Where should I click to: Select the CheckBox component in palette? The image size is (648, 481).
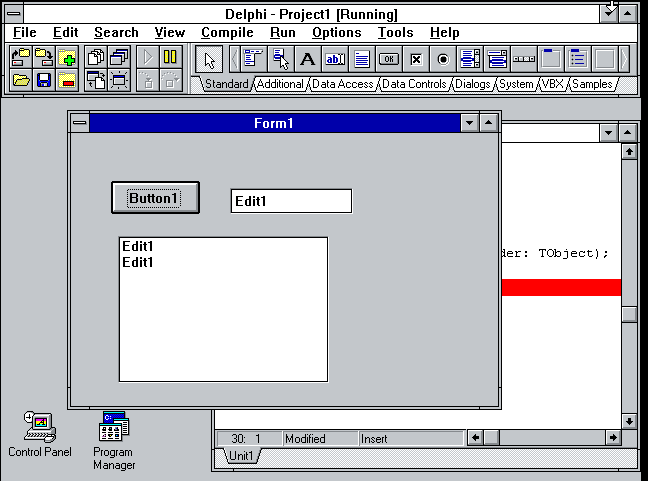416,59
